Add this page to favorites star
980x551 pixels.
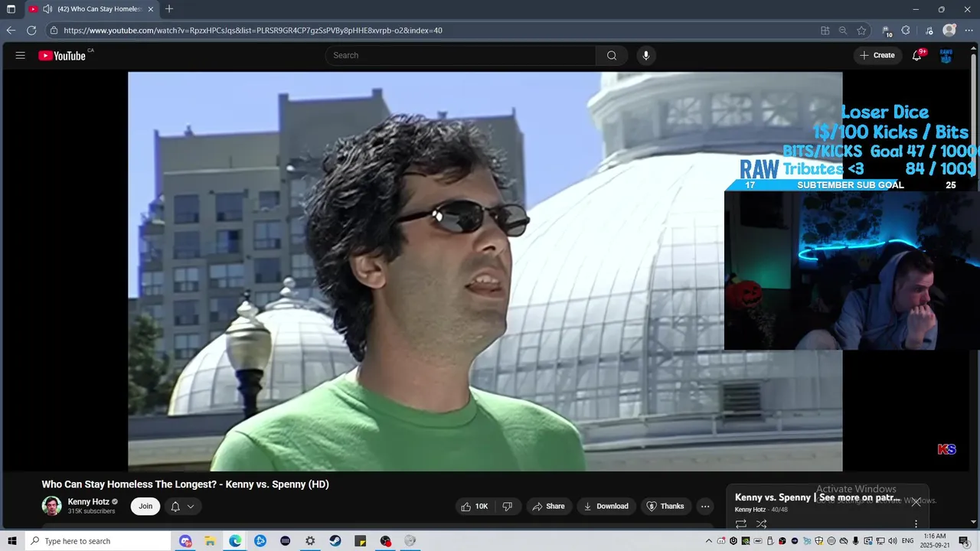tap(861, 31)
